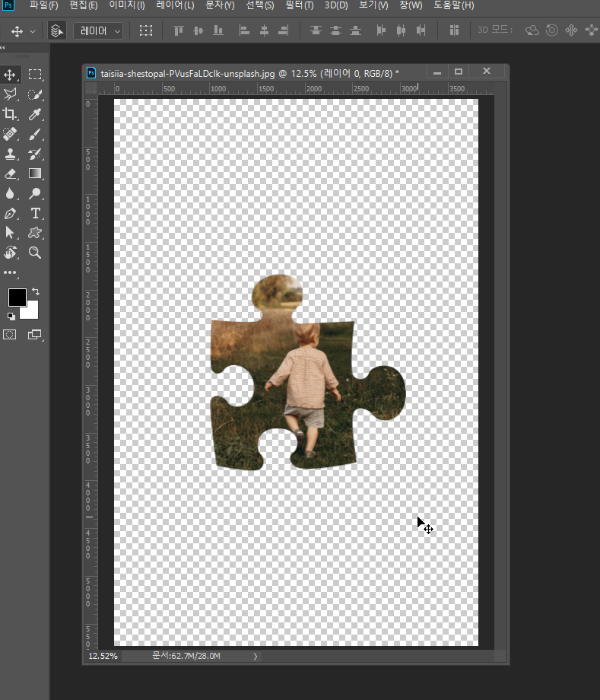Select the Horizontal Type tool
The image size is (600, 700).
[35, 213]
